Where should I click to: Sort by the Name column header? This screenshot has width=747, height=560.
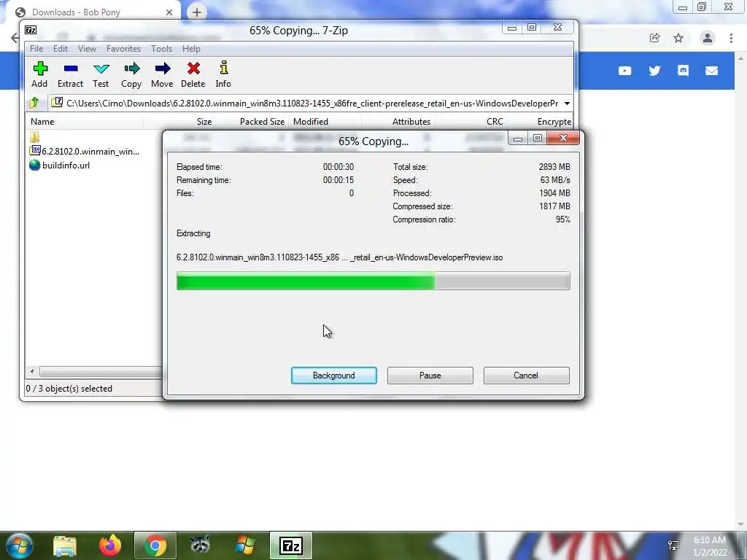85,122
